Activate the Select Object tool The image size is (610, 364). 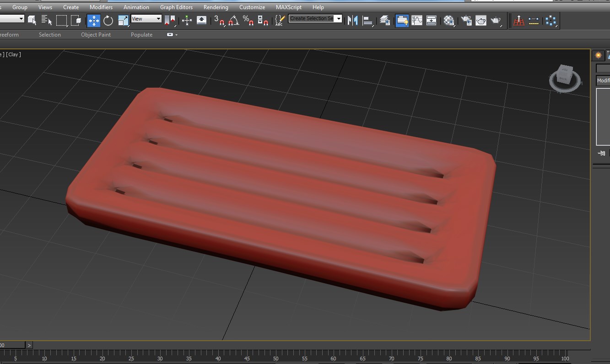(x=32, y=21)
